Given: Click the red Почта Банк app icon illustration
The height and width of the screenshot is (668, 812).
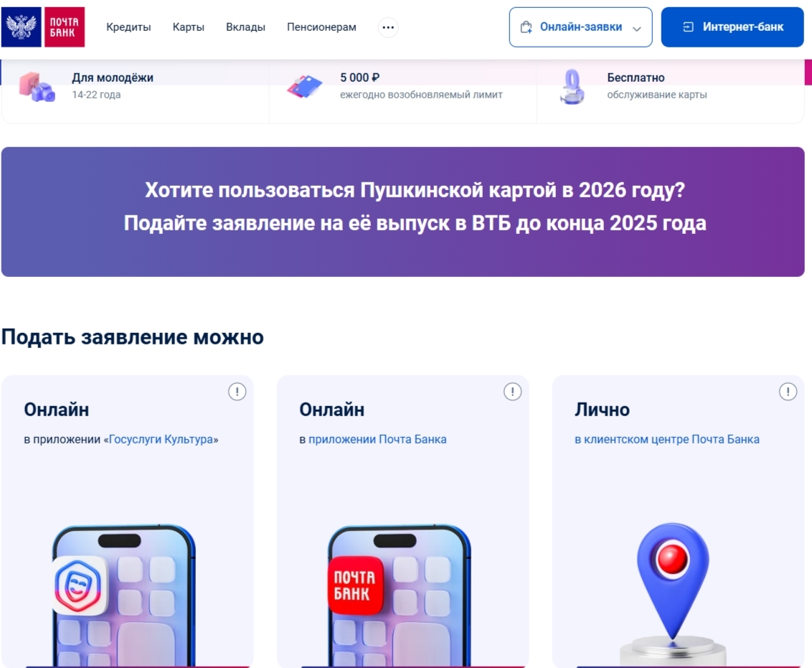Looking at the screenshot, I should click(x=355, y=585).
